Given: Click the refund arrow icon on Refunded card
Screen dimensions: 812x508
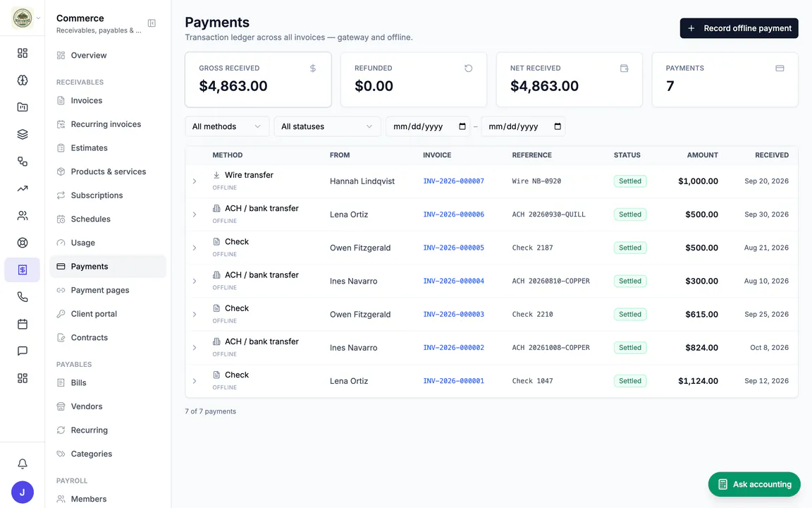Looking at the screenshot, I should [x=468, y=68].
